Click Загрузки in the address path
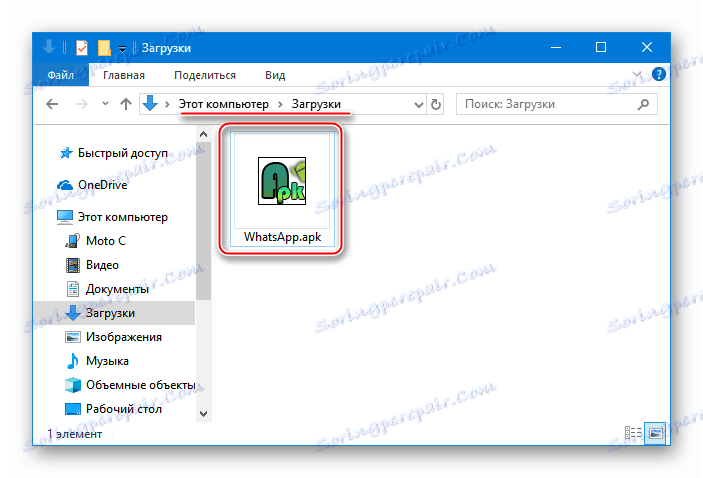 point(316,104)
